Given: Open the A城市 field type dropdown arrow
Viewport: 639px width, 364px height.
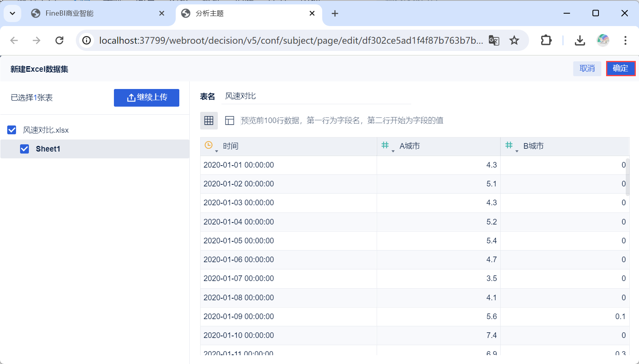Looking at the screenshot, I should coord(393,151).
